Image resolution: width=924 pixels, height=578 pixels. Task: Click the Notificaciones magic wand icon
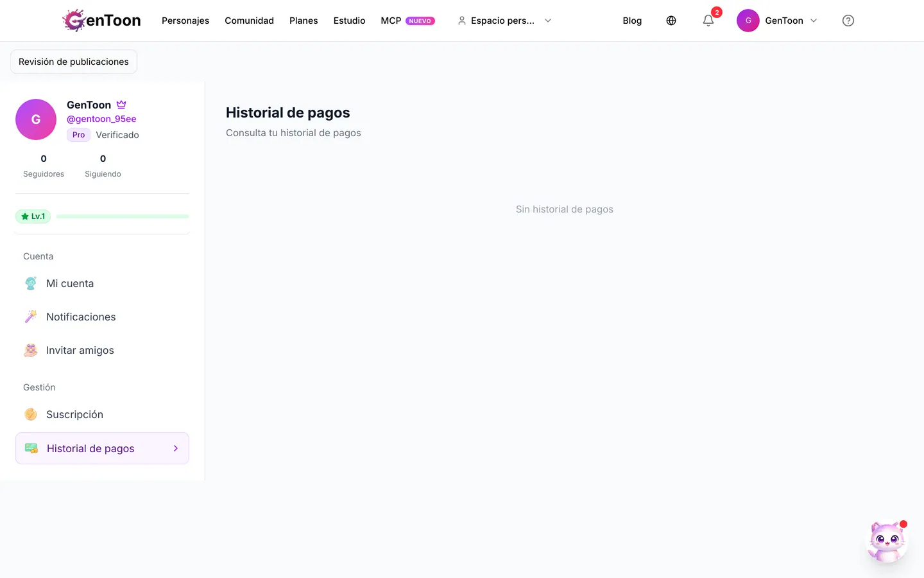tap(31, 317)
